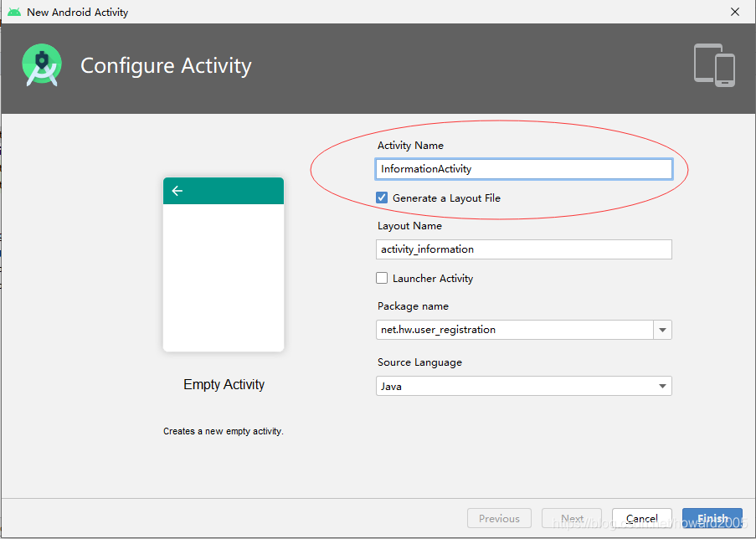Click the Next button
Viewport: 756px width, 539px height.
572,518
